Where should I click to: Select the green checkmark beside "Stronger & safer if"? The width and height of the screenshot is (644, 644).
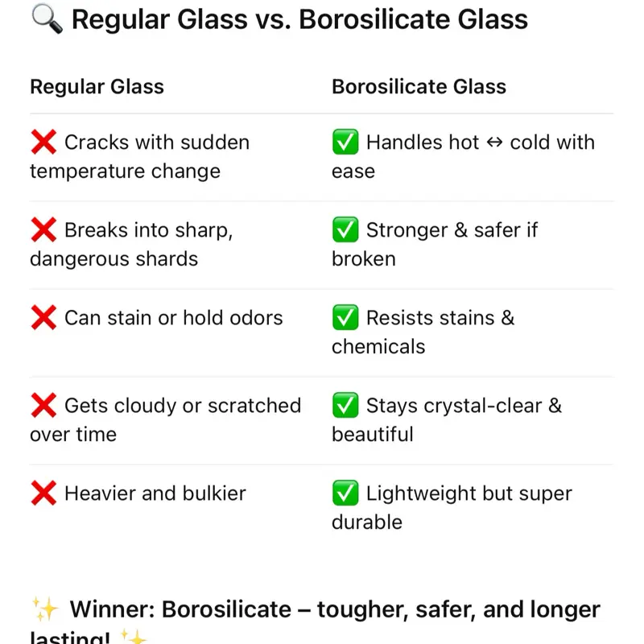345,230
